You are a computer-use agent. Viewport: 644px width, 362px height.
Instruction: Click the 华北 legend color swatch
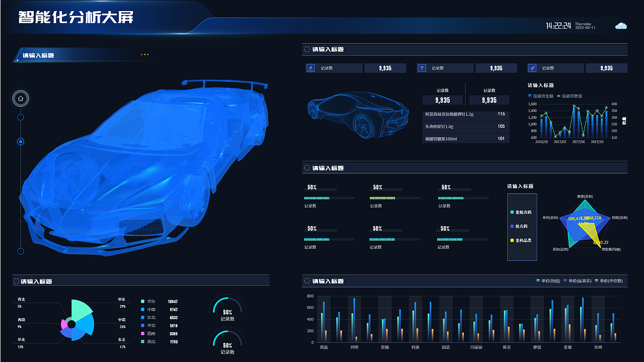pyautogui.click(x=143, y=326)
